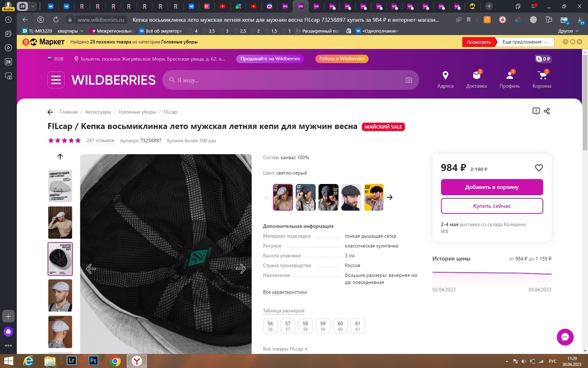
Task: Click Работа в Wildberries button
Action: [342, 59]
